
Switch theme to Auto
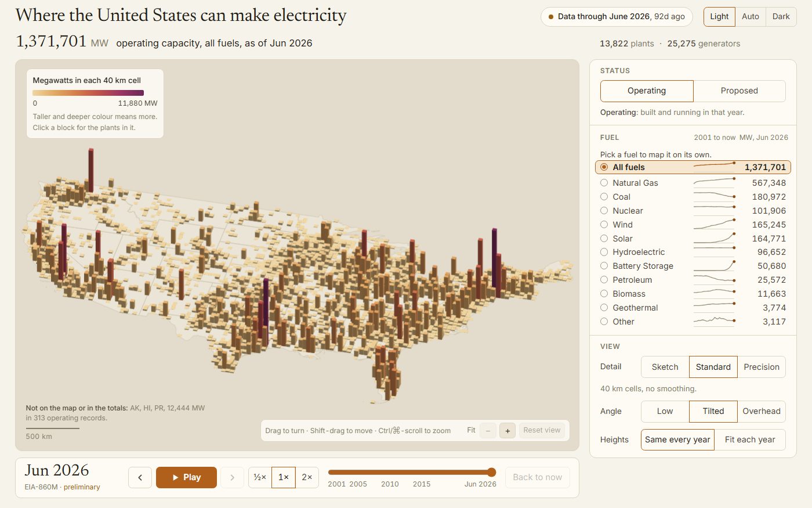pos(751,16)
